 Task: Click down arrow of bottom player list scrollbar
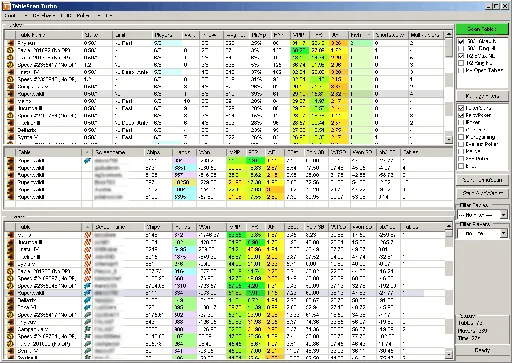tap(449, 354)
